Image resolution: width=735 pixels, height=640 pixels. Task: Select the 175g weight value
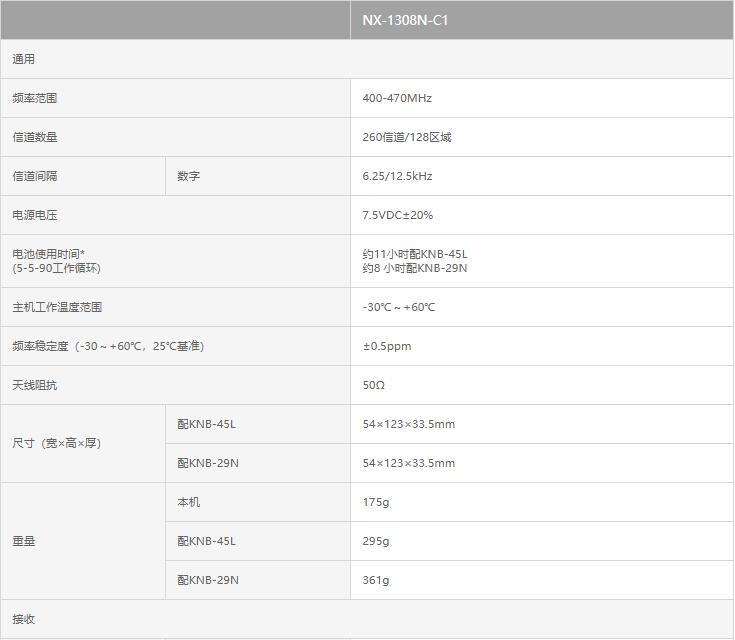[375, 502]
